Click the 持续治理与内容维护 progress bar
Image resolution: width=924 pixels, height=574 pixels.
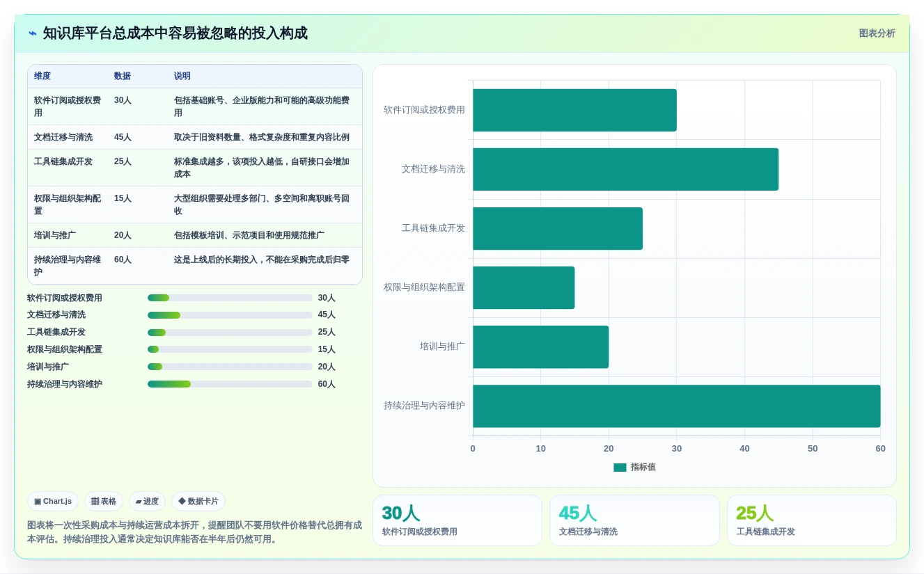point(230,384)
